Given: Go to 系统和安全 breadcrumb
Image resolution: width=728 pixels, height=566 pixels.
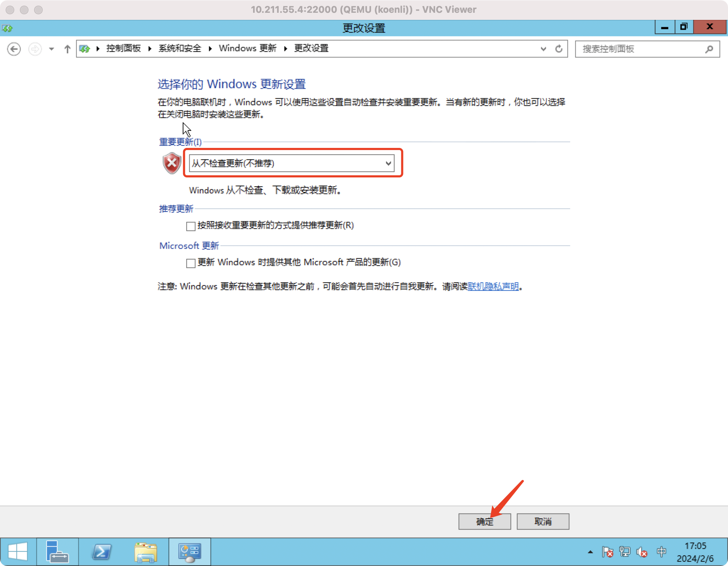Looking at the screenshot, I should coord(180,48).
